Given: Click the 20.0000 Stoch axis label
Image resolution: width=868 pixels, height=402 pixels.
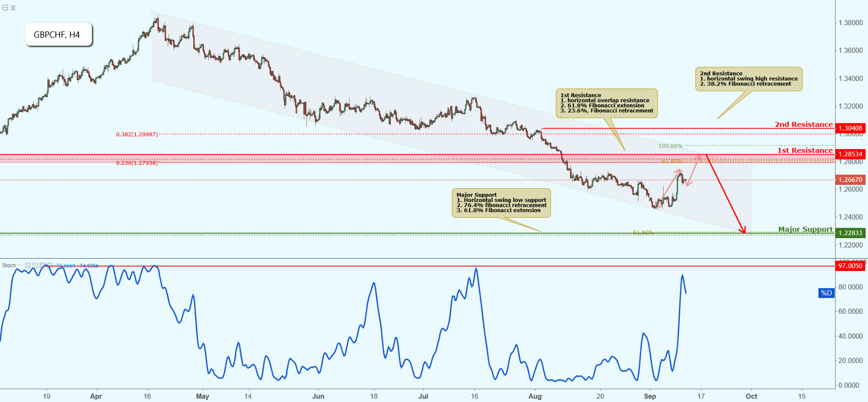Looking at the screenshot, I should click(x=850, y=360).
